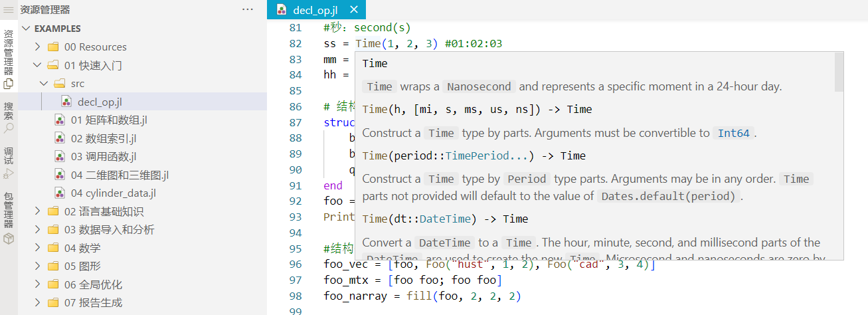
Task: Expand the 00 Resources folder
Action: 37,47
